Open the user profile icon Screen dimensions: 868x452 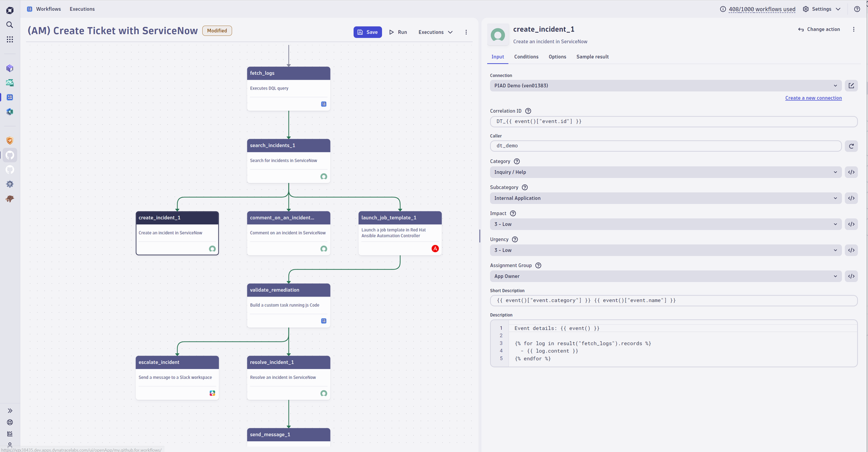point(10,445)
